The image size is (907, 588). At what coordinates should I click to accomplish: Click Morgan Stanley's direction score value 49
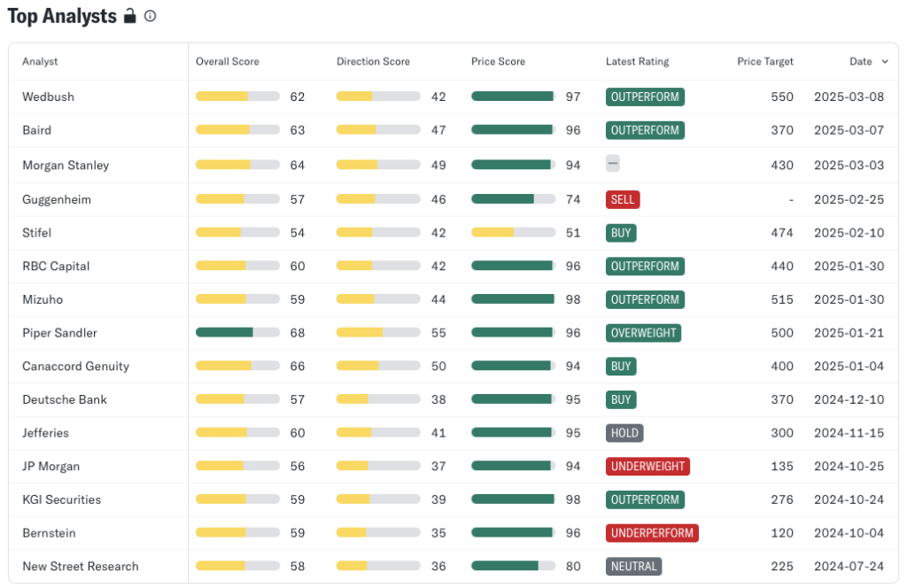pos(438,165)
